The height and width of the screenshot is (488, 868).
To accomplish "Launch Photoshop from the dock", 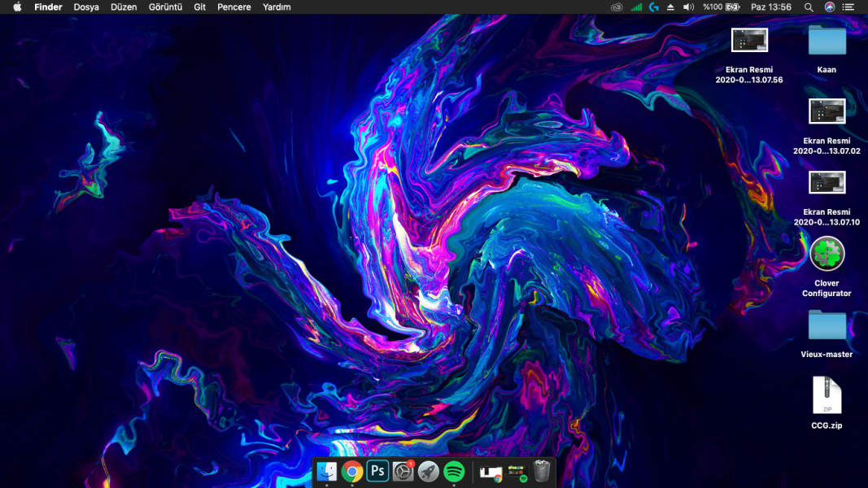I will [377, 471].
